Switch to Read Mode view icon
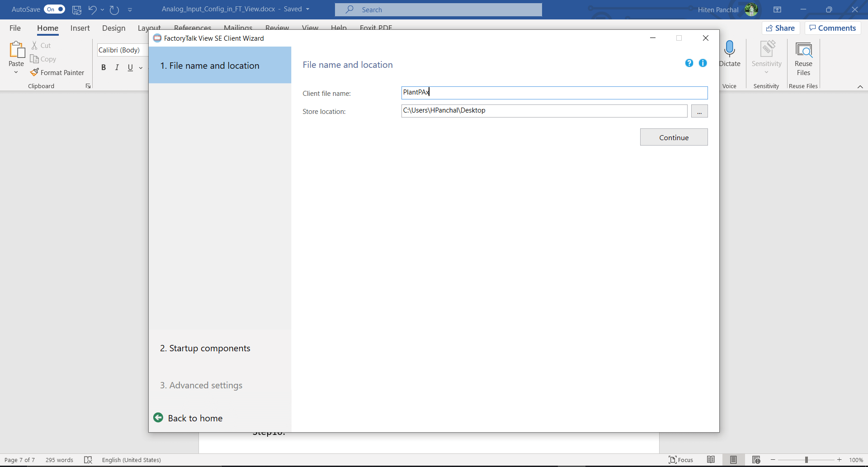Screen dimensions: 868x467 pyautogui.click(x=711, y=460)
